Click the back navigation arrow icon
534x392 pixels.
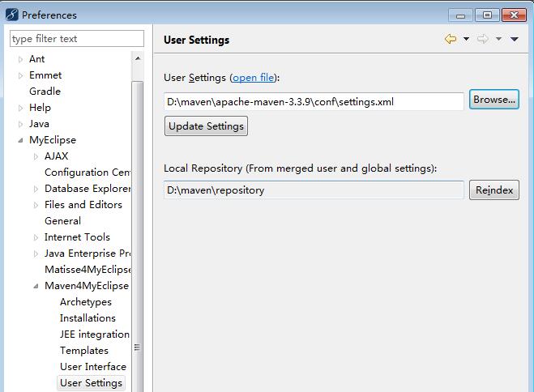click(x=451, y=39)
